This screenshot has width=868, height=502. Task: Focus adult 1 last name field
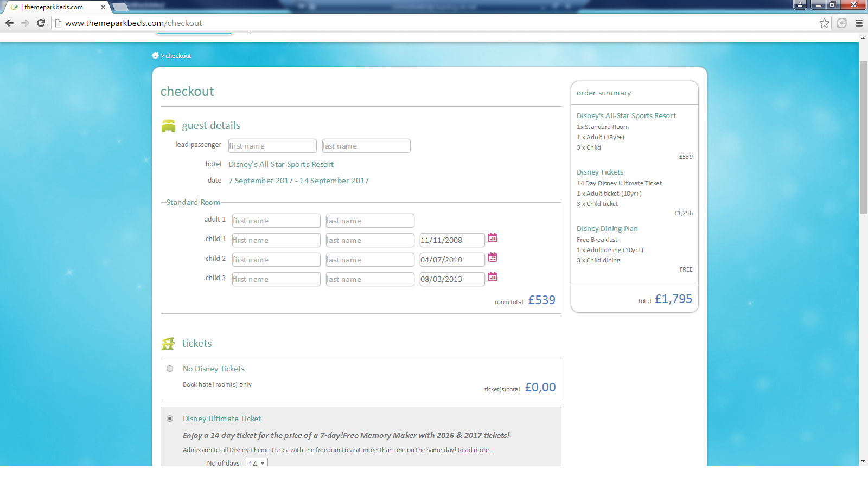370,221
